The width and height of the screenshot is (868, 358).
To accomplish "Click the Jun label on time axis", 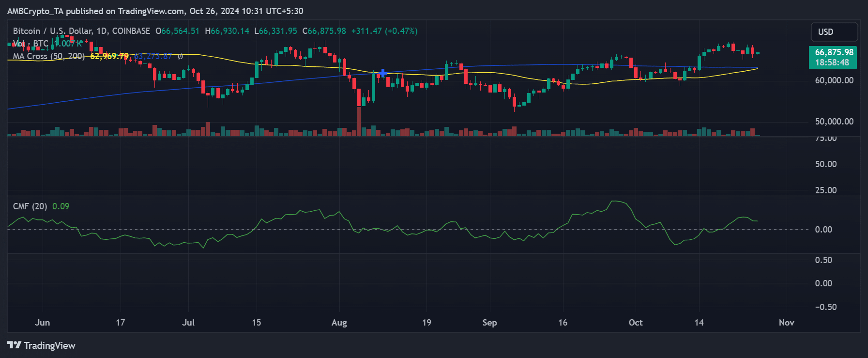I will pos(43,323).
